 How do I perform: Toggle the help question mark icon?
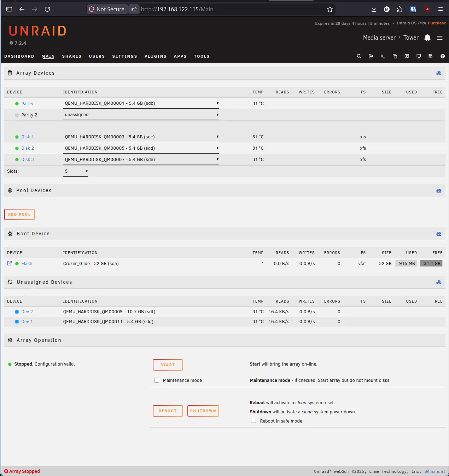(x=443, y=56)
